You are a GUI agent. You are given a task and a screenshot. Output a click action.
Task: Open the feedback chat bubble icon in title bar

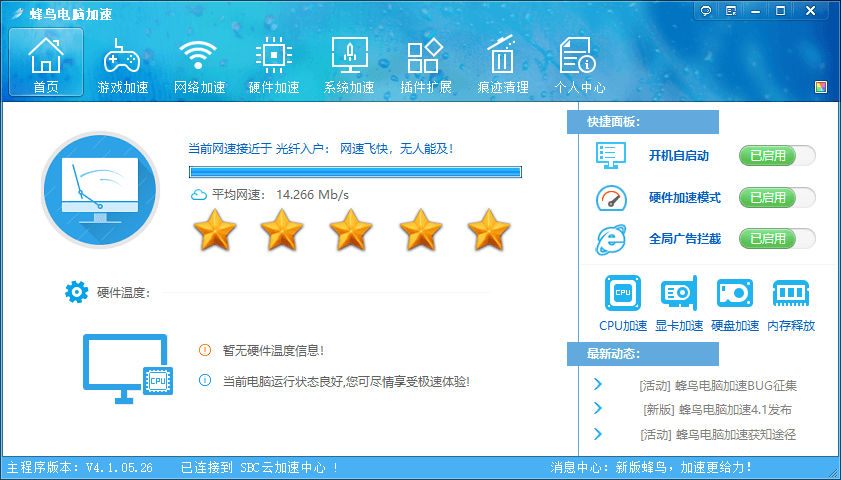pyautogui.click(x=706, y=11)
